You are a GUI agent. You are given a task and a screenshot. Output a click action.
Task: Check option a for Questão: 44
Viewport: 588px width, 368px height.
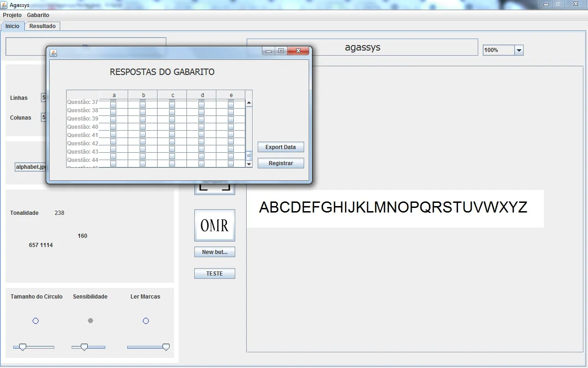click(113, 156)
